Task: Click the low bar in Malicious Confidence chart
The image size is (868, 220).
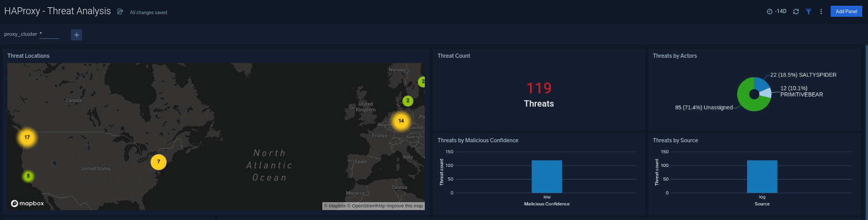Action: [x=546, y=176]
